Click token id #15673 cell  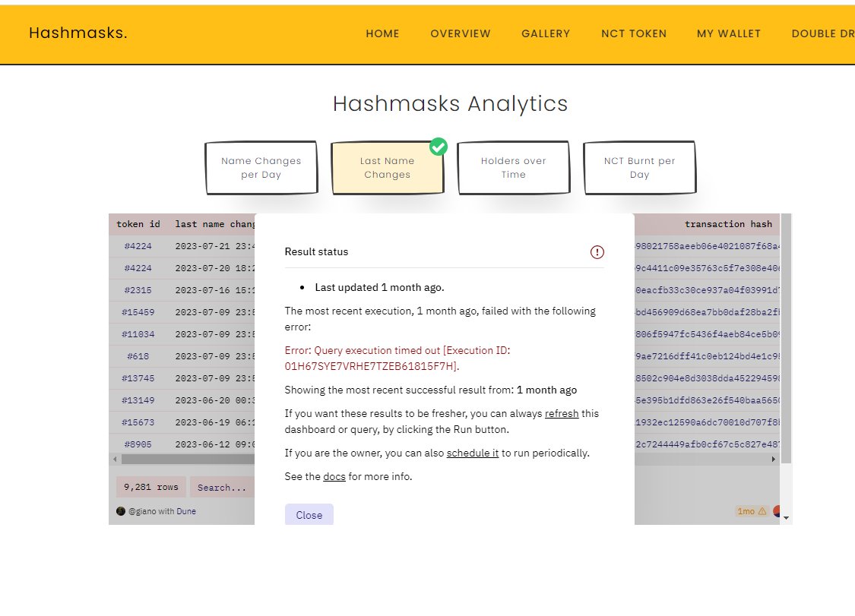point(138,422)
